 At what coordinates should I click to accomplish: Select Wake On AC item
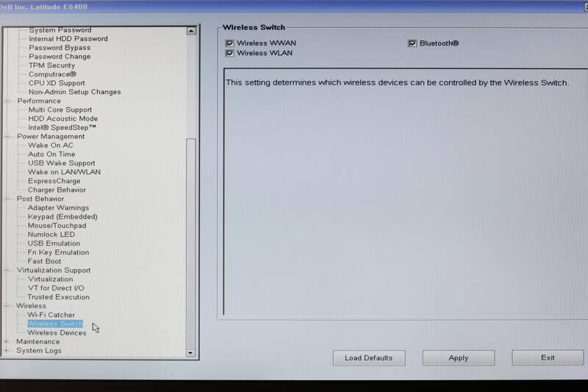51,145
